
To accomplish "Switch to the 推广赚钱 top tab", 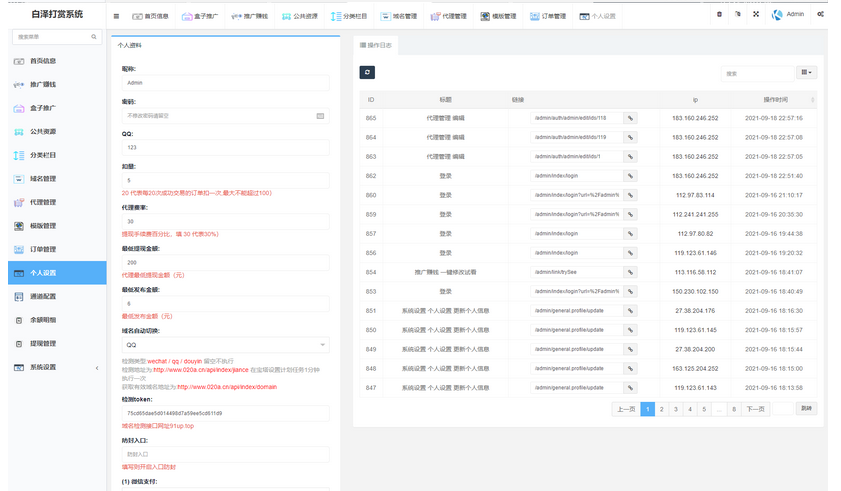I will pos(249,16).
